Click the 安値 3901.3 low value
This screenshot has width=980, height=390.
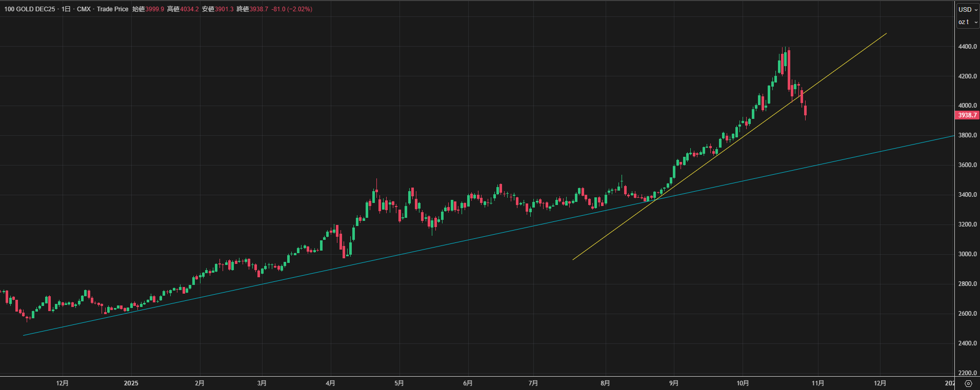pos(224,9)
